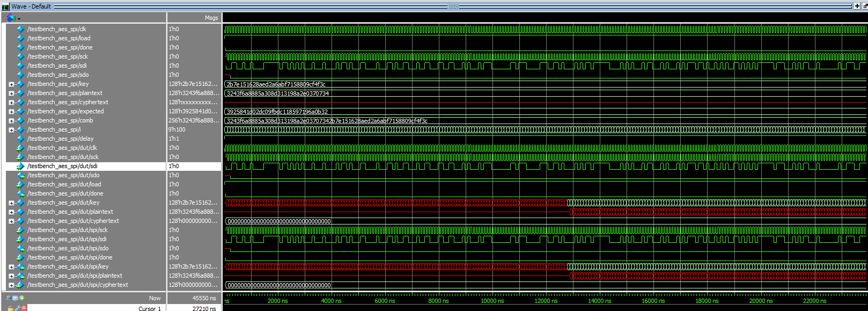Click the port icon for /testbench_aes_spi/dut/done
The width and height of the screenshot is (868, 311).
click(20, 193)
